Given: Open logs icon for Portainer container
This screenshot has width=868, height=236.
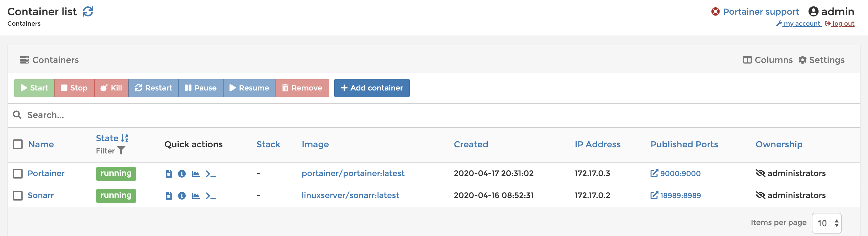Looking at the screenshot, I should 169,174.
